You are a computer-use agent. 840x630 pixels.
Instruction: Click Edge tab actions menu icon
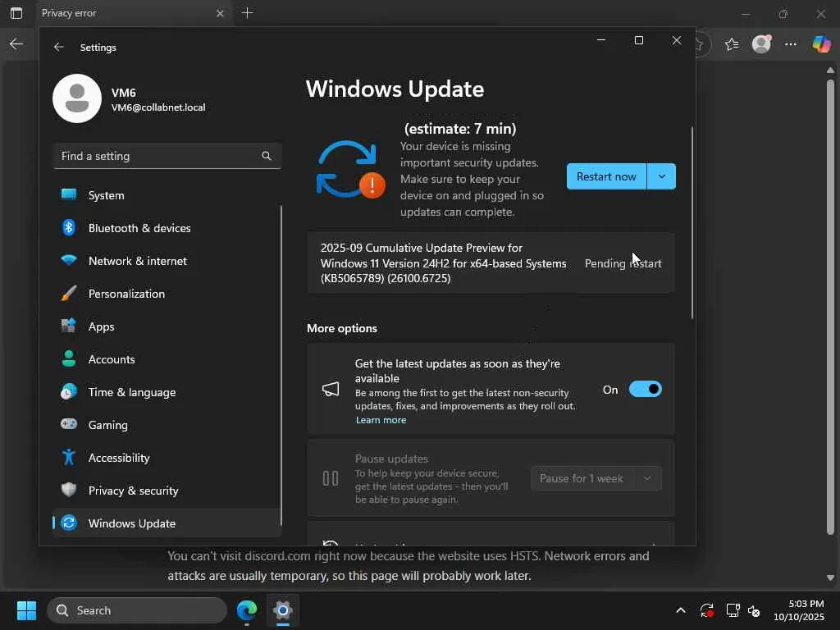pos(16,13)
